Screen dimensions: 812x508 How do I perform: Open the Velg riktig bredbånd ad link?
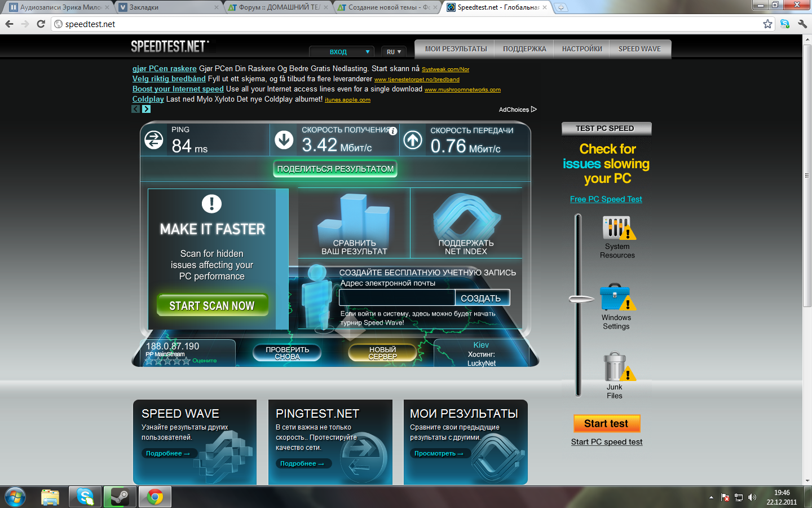tap(169, 78)
